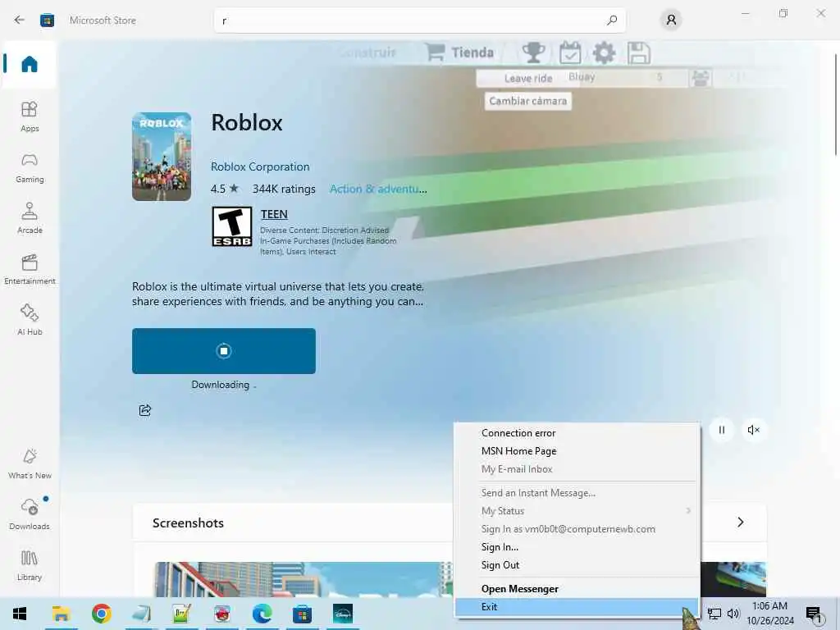
Task: Launch Google Chrome from the taskbar
Action: pos(101,614)
